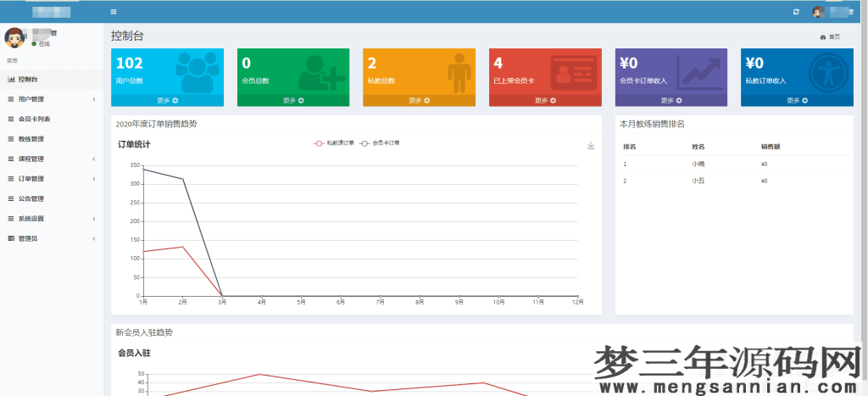Open 用户管理 sidebar menu
Screen dimensions: 868x396
point(52,99)
